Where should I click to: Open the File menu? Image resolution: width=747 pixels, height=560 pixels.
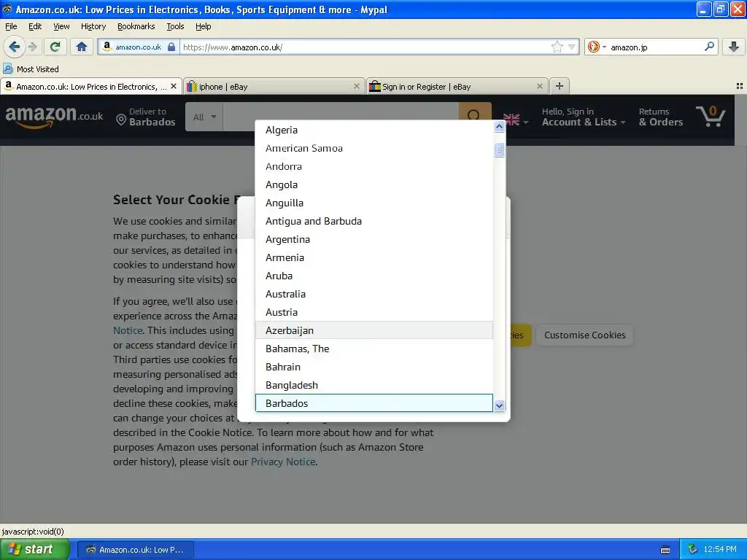click(11, 26)
